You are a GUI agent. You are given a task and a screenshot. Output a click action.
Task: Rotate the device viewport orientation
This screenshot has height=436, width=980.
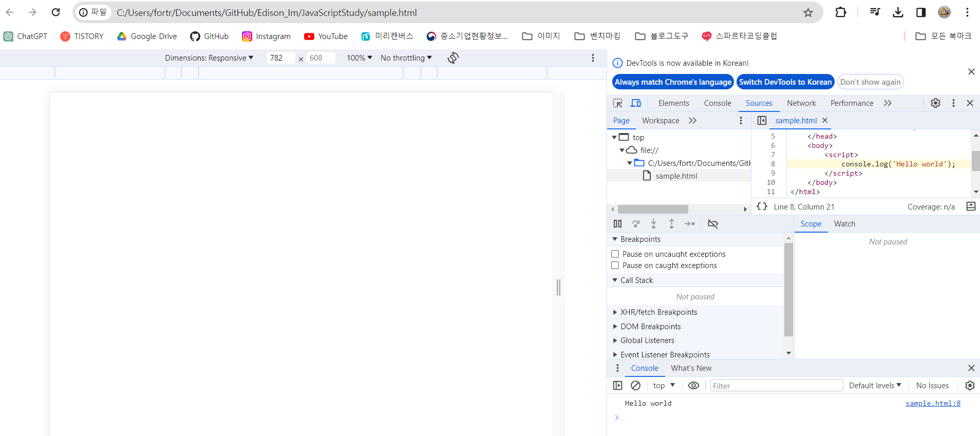tap(453, 58)
